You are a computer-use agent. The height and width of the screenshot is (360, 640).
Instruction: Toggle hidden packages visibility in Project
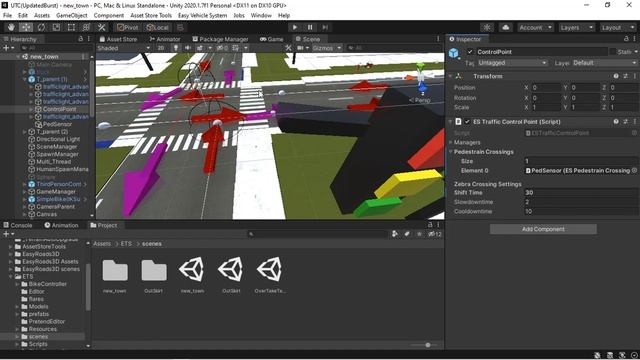pos(435,234)
